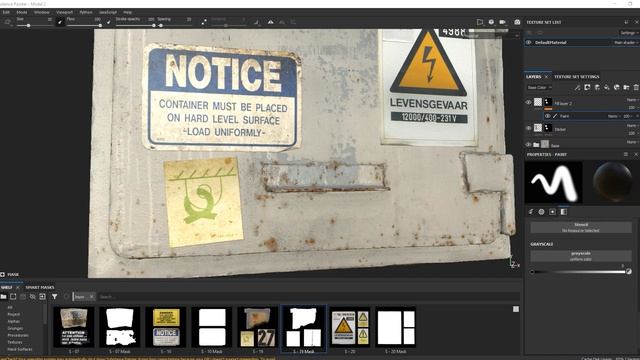Open the Main shader dropdown
The image size is (640, 360).
[625, 42]
